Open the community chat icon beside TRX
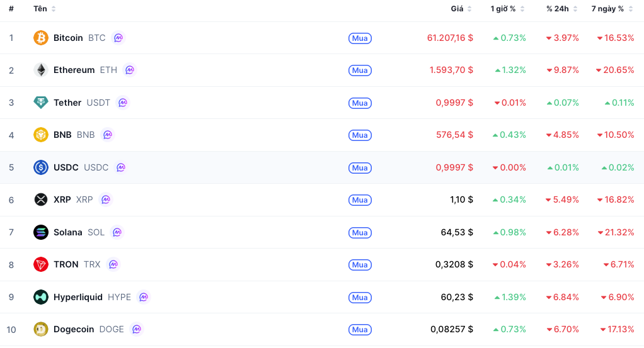 [113, 264]
